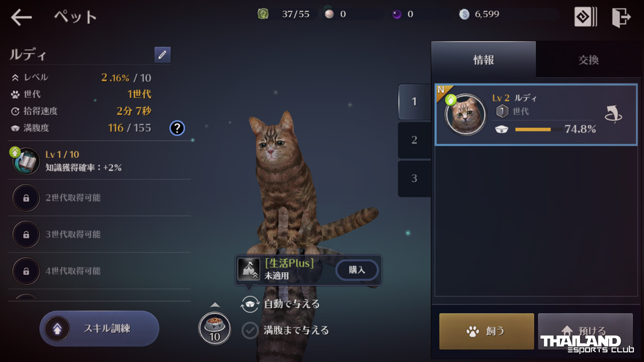Click the locked 2世代取得可能 skill slot
This screenshot has height=362, width=644.
pyautogui.click(x=100, y=198)
